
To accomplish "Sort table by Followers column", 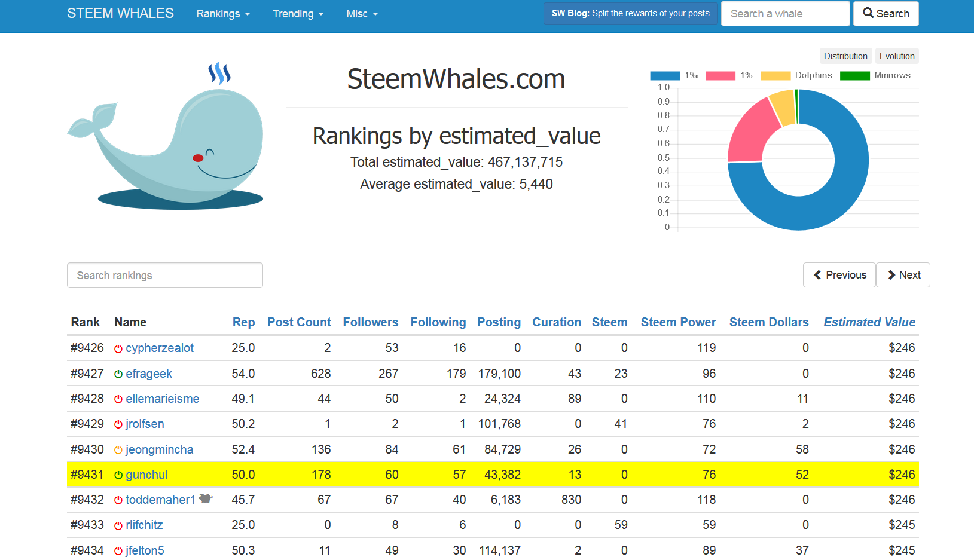I will [371, 322].
